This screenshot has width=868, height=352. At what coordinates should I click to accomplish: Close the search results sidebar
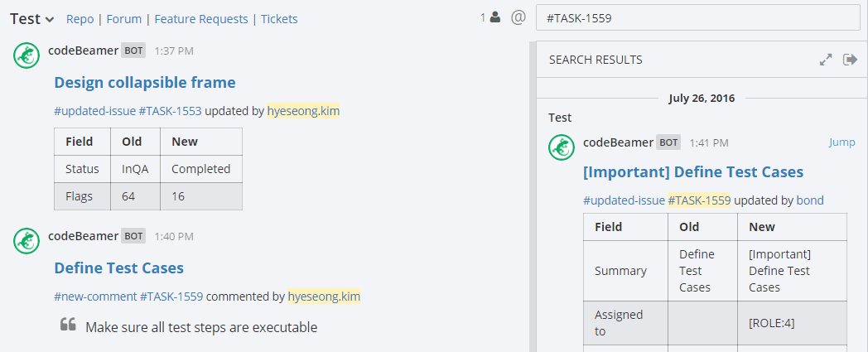[850, 60]
